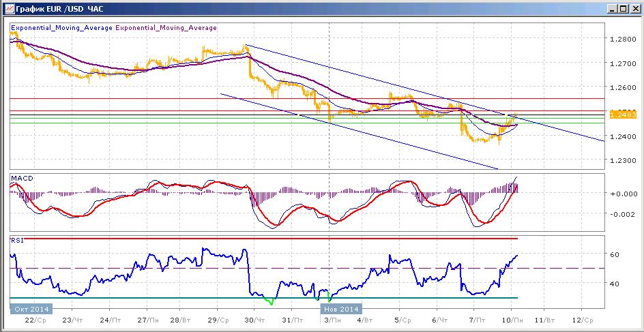Click the date label 4/Вт
The height and width of the screenshot is (332, 644).
coord(365,320)
